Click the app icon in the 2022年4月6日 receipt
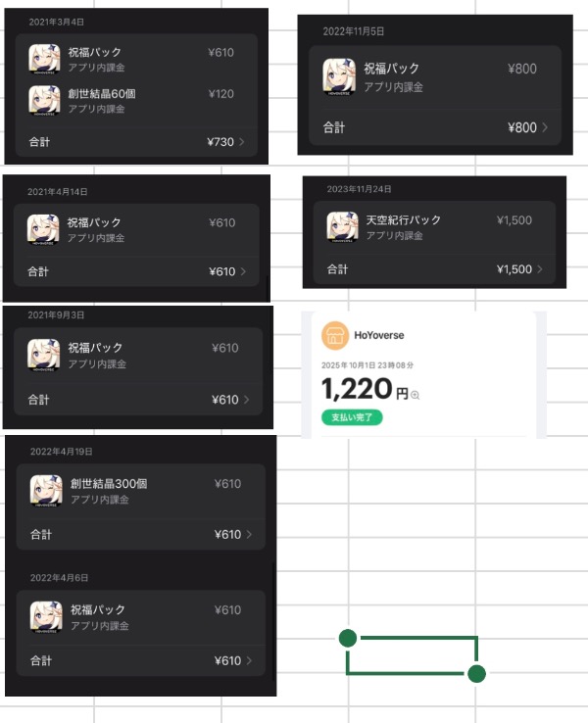The height and width of the screenshot is (723, 588). click(46, 617)
